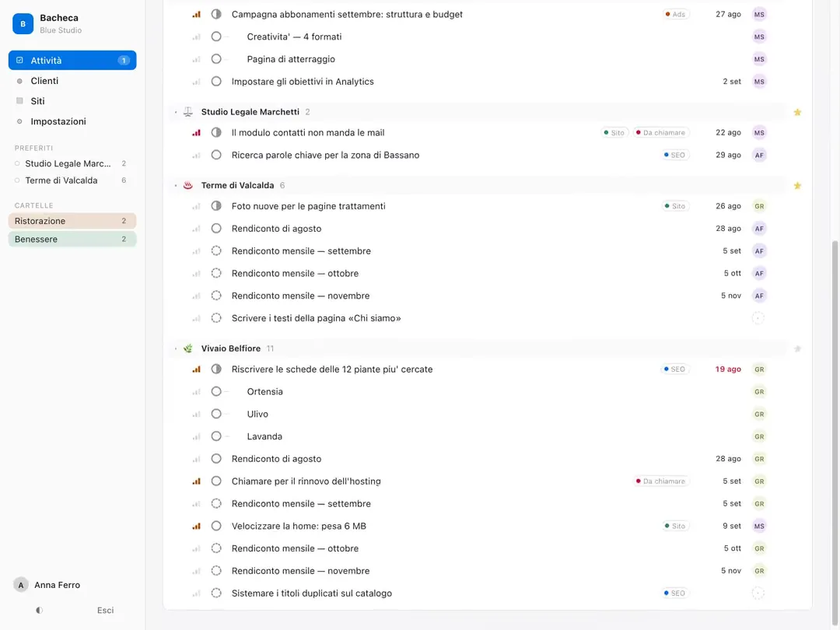The image size is (840, 630).
Task: Toggle status circle of 'Impostare gli obiettivi in Analytics'
Action: (x=216, y=82)
